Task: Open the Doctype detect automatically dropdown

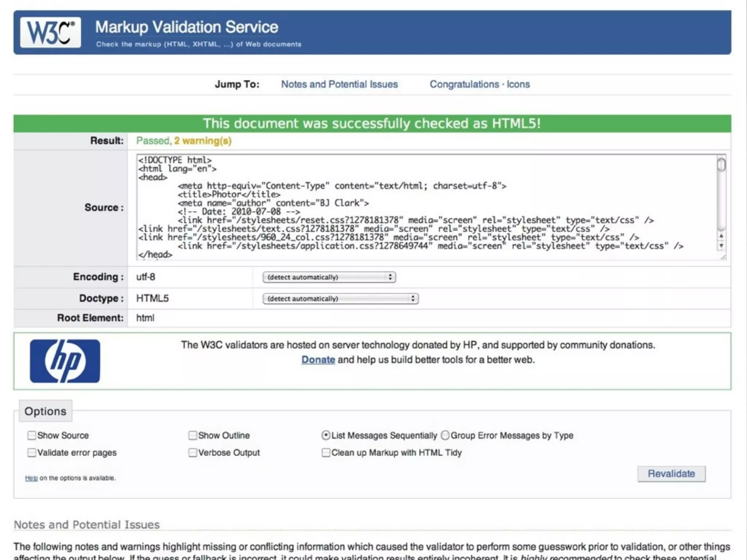Action: tap(340, 299)
